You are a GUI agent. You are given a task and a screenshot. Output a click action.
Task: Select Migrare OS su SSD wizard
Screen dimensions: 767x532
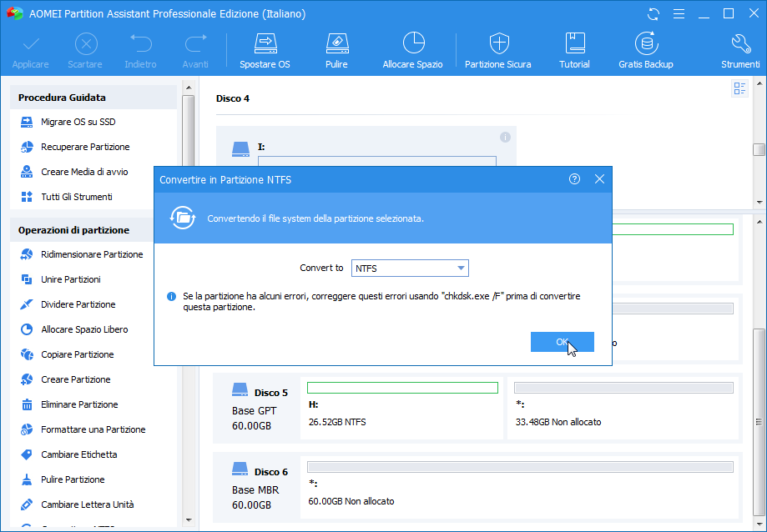point(78,122)
